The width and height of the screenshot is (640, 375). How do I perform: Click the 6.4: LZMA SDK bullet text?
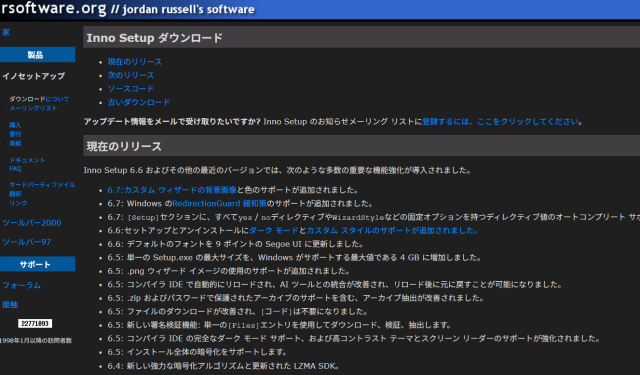click(x=223, y=366)
